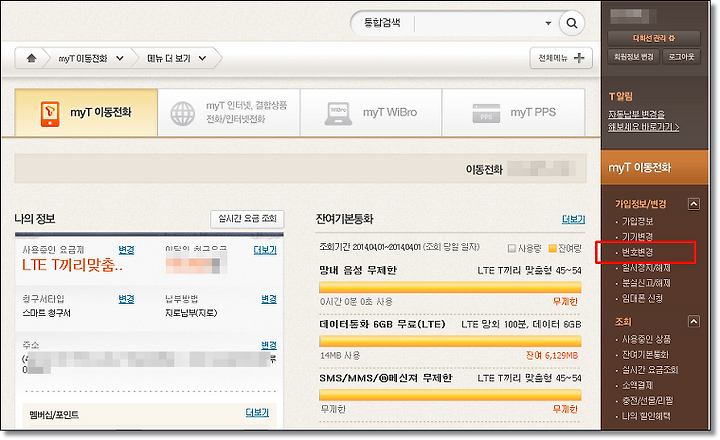Open 기기변경 in the sidebar menu
Screen dimensions: 720x440
(637, 237)
